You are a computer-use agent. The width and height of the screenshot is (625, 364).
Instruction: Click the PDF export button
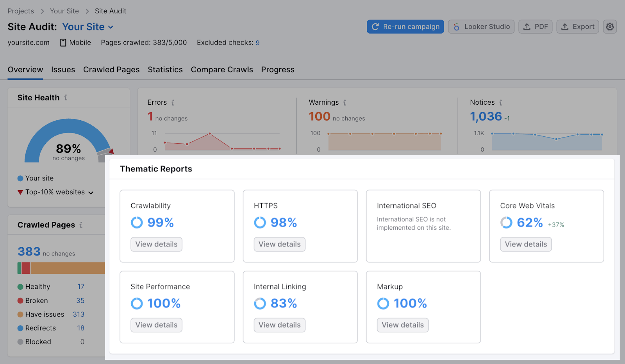tap(536, 27)
